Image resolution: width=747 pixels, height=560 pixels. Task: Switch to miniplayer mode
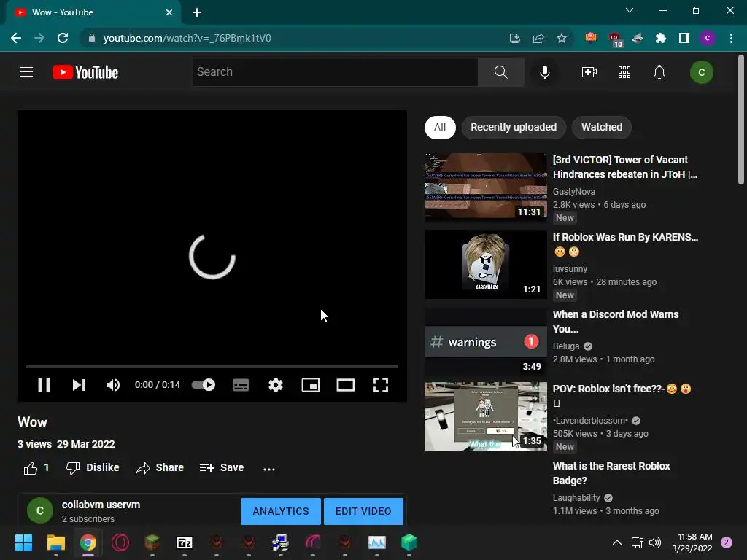coord(311,385)
